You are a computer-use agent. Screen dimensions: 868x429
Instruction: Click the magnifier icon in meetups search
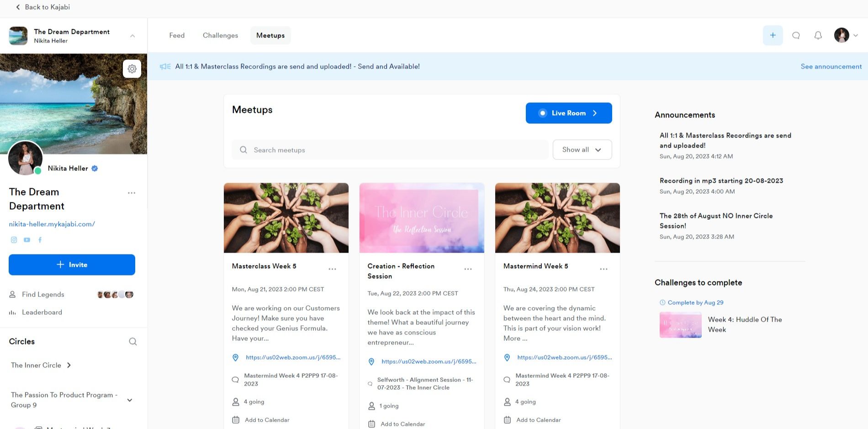tap(243, 150)
